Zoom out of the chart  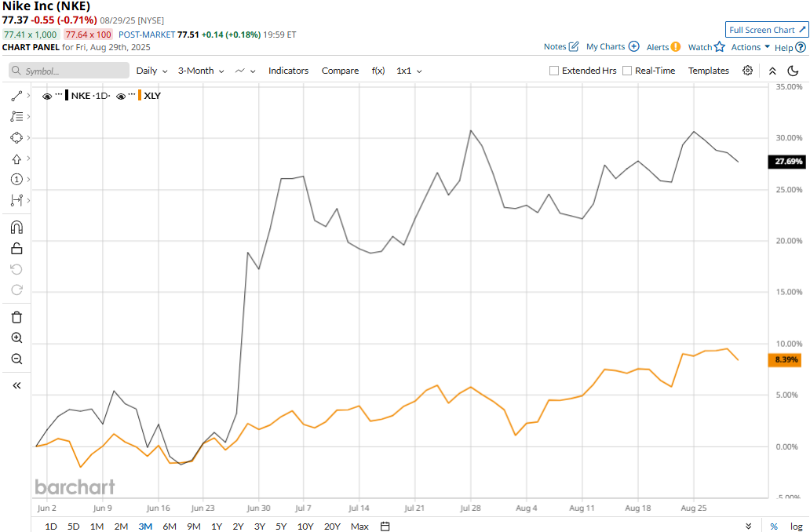(x=16, y=359)
